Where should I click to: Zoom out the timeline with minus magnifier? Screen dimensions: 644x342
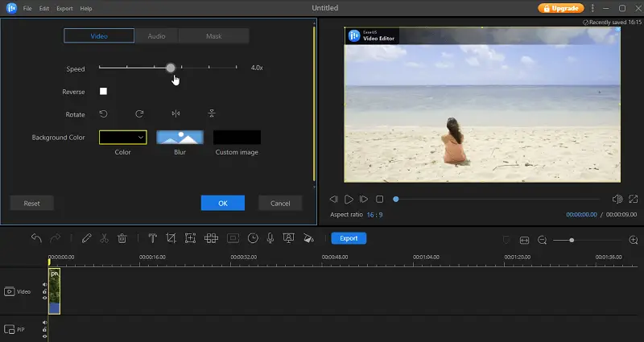click(542, 240)
